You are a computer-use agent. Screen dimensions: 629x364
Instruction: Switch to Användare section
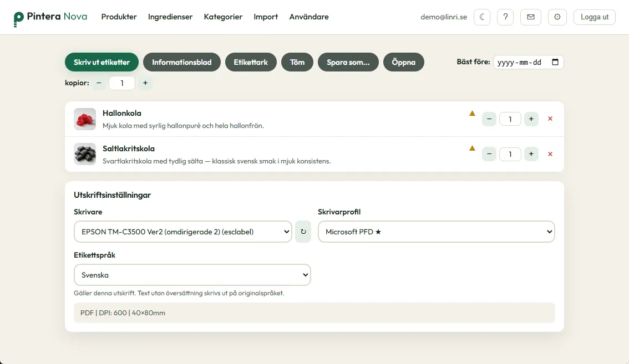point(309,17)
